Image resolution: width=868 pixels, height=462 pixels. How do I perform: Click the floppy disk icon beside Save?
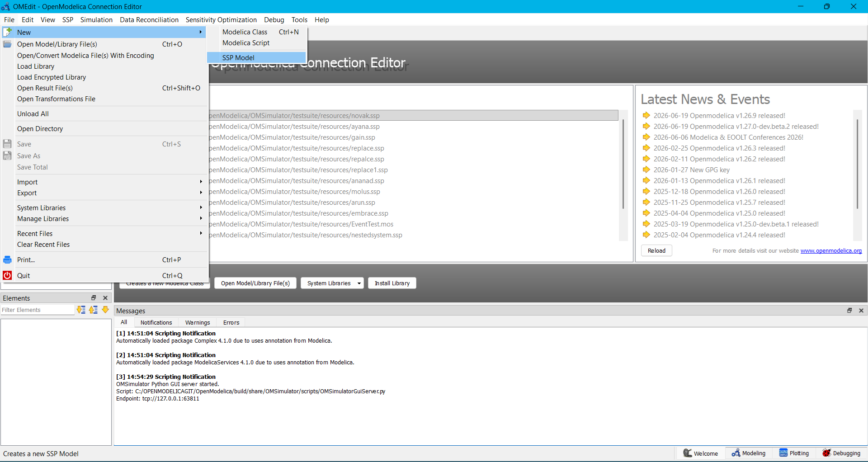pyautogui.click(x=7, y=144)
